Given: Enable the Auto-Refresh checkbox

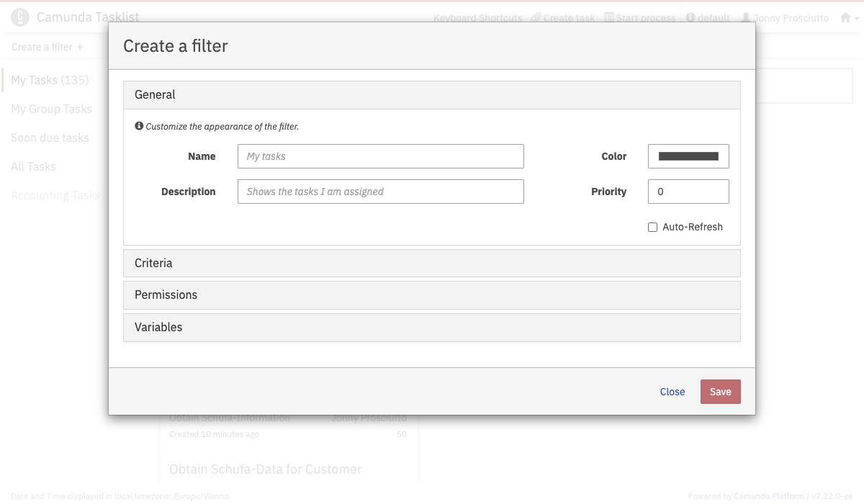Looking at the screenshot, I should point(653,227).
